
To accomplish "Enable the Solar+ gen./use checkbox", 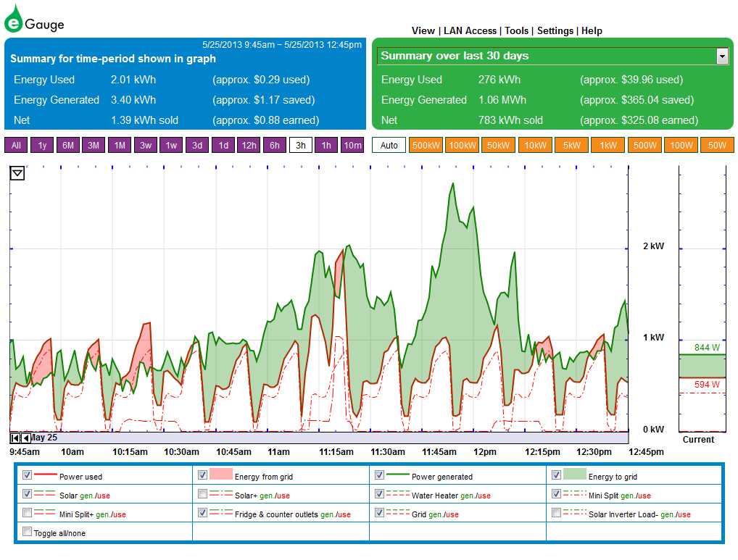I will click(x=203, y=494).
